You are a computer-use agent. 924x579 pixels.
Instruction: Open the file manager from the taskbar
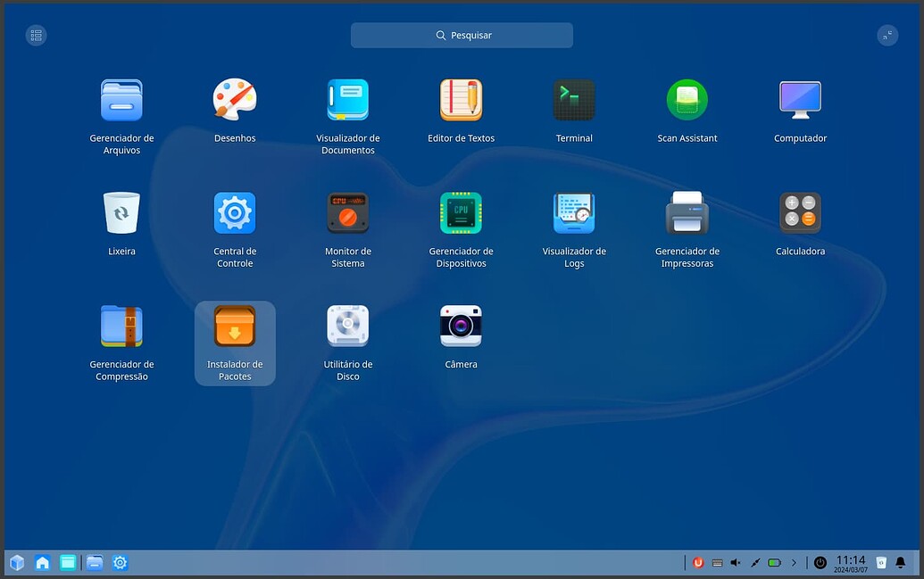point(95,563)
